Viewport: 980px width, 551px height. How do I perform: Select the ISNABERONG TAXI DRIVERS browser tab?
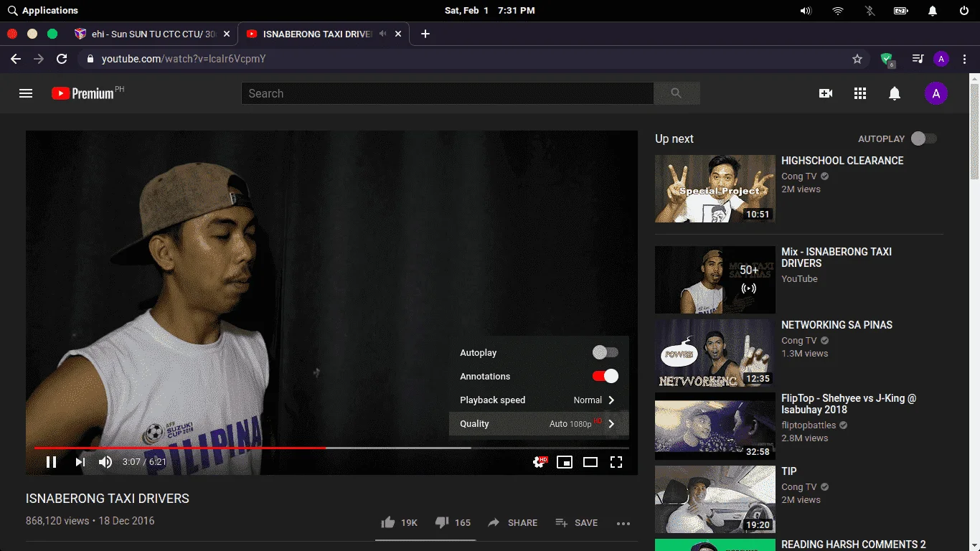[324, 34]
